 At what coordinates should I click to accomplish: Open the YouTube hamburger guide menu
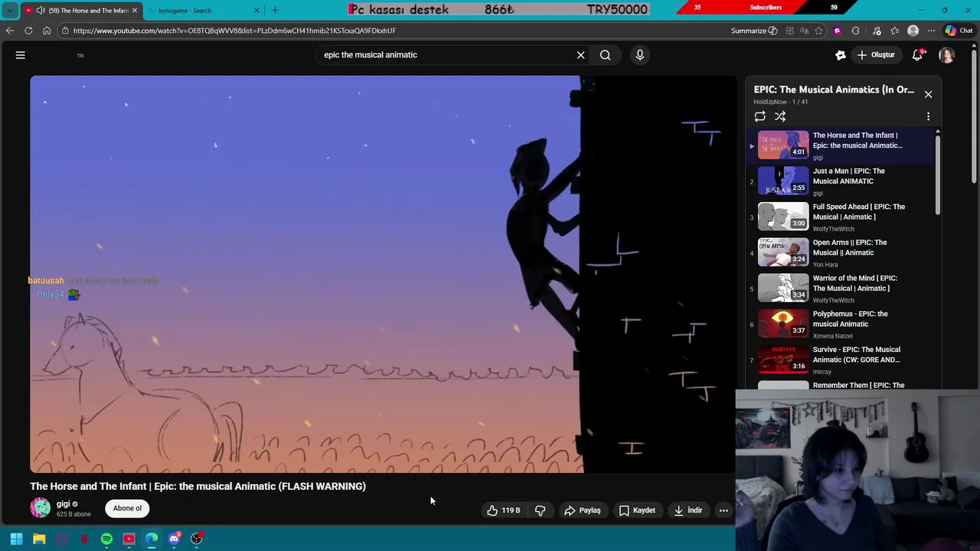(x=21, y=55)
